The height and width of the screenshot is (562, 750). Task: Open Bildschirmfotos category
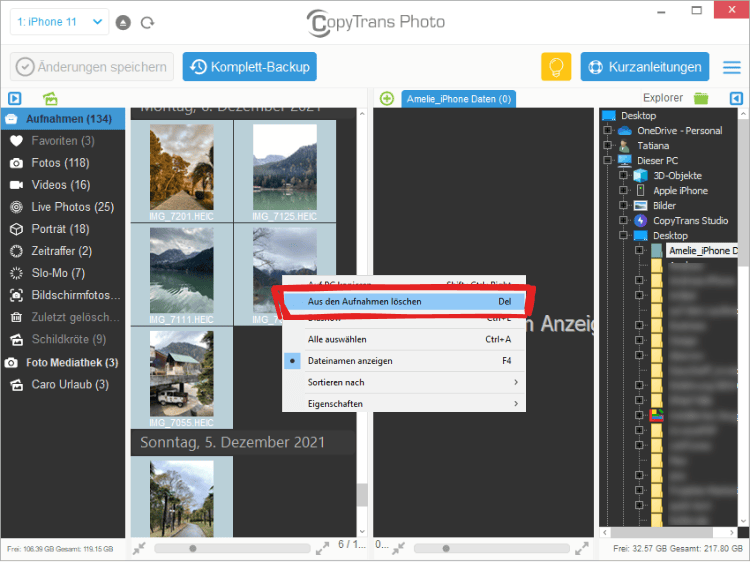pyautogui.click(x=63, y=295)
